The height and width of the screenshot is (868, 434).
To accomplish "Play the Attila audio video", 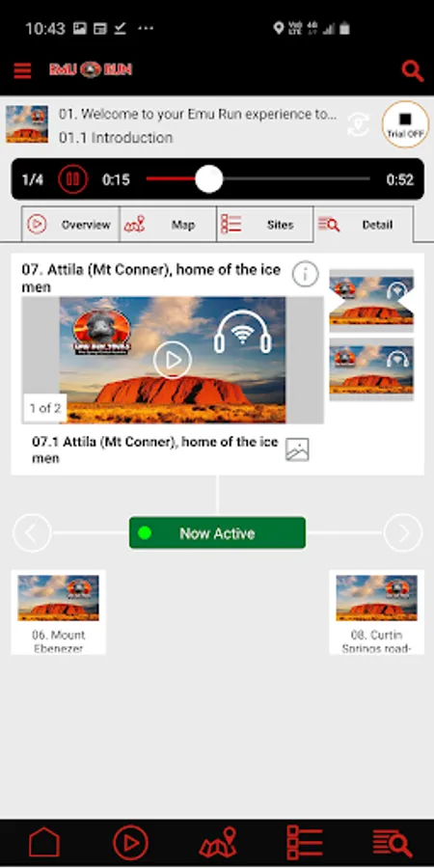I will pos(173,361).
